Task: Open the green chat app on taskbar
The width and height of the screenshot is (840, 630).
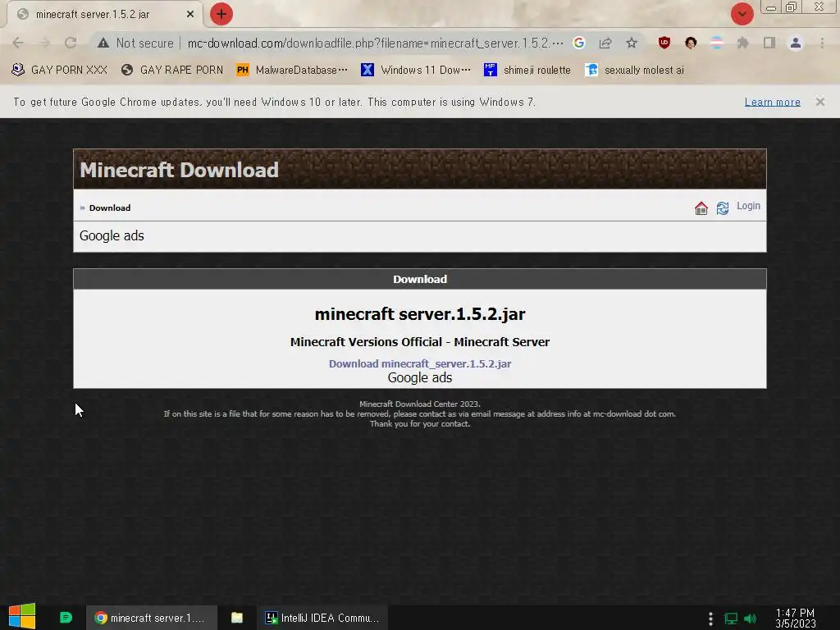Action: pyautogui.click(x=66, y=618)
